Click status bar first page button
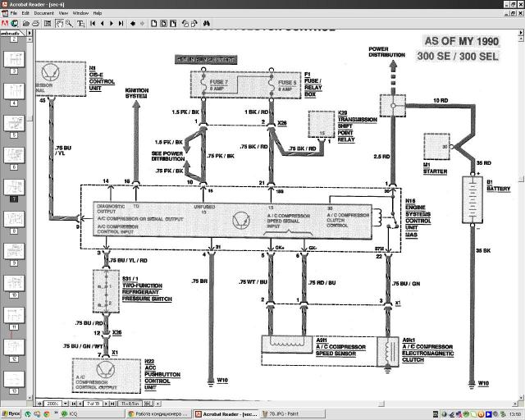 tap(75, 404)
